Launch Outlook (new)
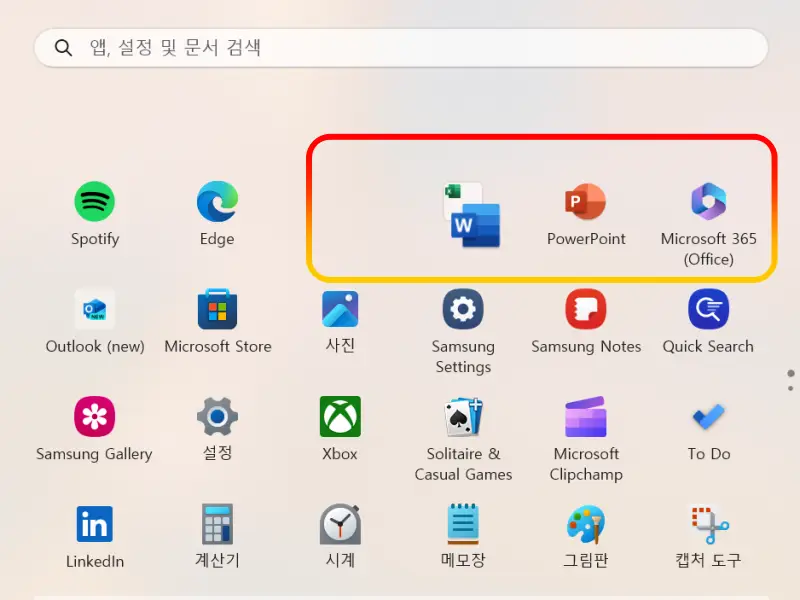The width and height of the screenshot is (800, 600). click(95, 310)
